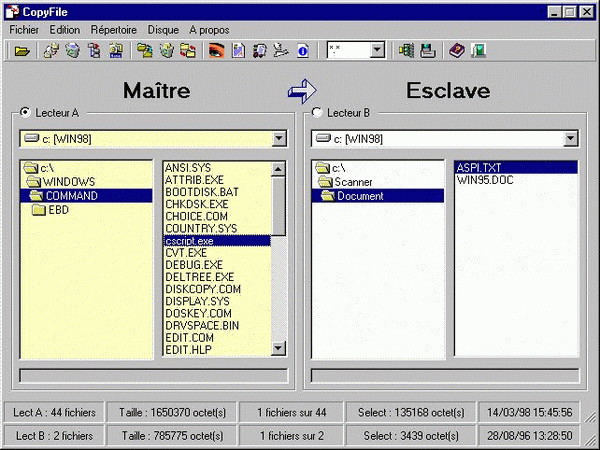Image resolution: width=600 pixels, height=450 pixels.
Task: Select the Lecteur B radio button
Action: coord(317,113)
